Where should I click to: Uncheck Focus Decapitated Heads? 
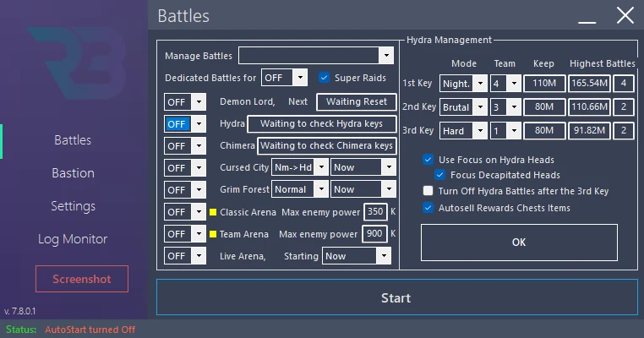pos(439,175)
